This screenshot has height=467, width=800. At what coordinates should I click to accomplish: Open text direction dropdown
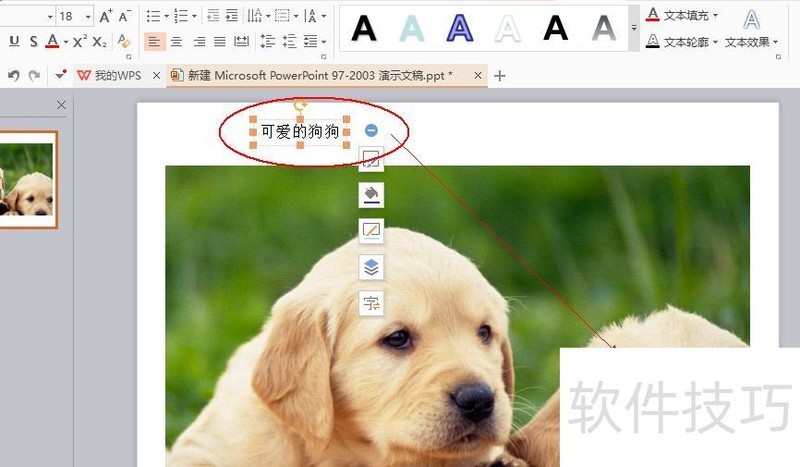(323, 17)
